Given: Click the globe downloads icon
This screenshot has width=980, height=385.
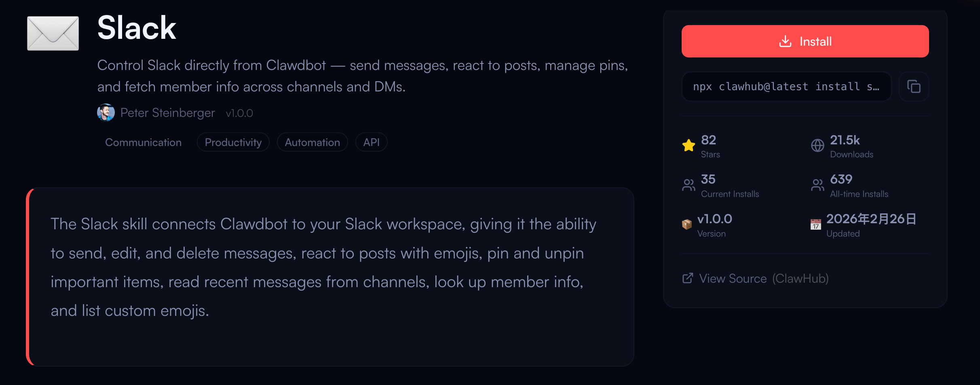Looking at the screenshot, I should [x=817, y=145].
